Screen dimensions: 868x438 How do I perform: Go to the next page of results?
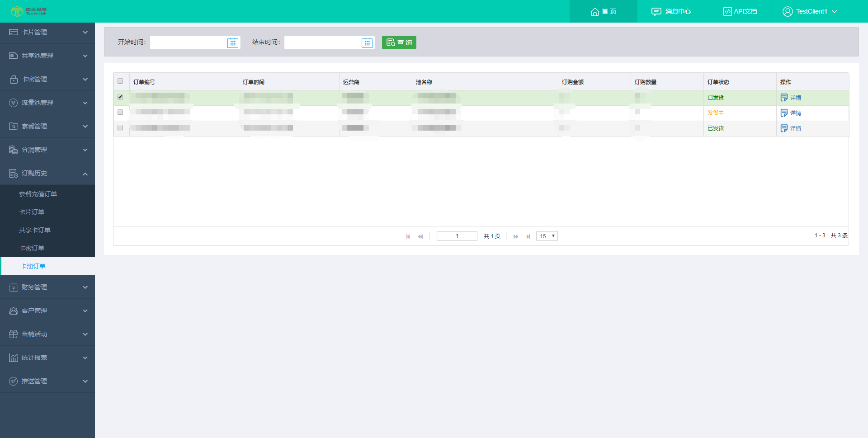pyautogui.click(x=516, y=236)
